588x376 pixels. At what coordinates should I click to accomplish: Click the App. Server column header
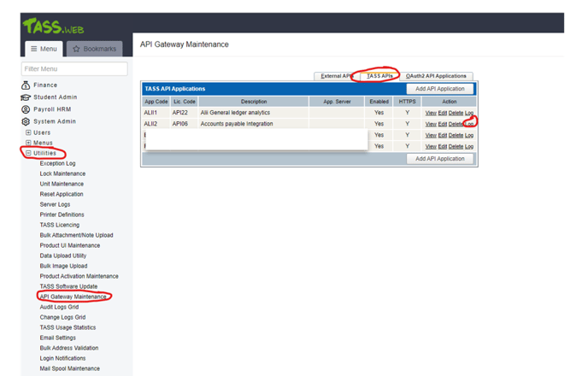337,102
